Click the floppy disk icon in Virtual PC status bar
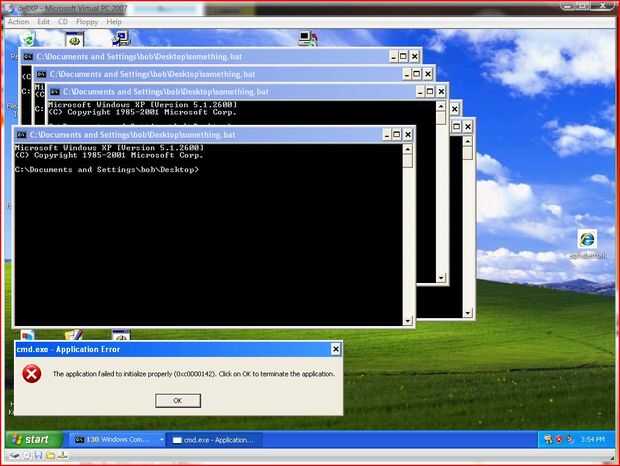Screen dimensions: 620x466 click(38, 456)
